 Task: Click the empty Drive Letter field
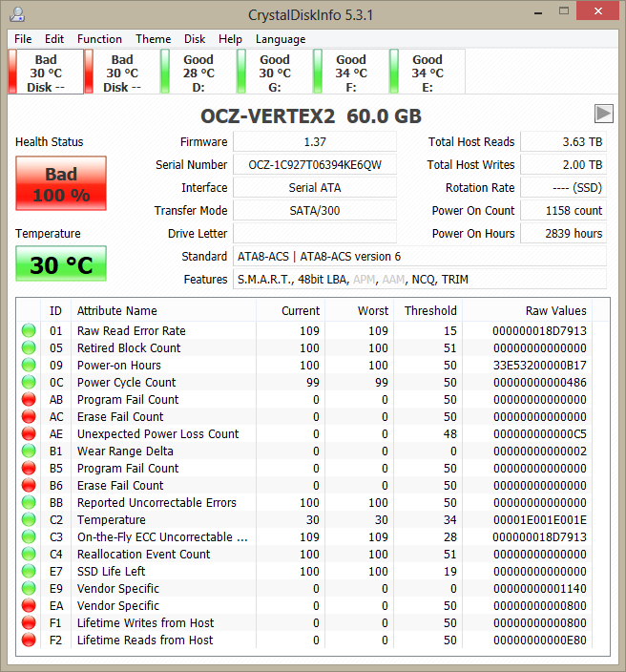tap(315, 234)
